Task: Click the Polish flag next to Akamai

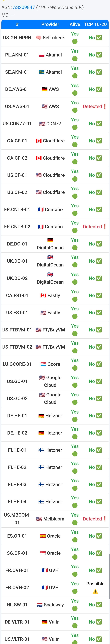Action: point(42,55)
